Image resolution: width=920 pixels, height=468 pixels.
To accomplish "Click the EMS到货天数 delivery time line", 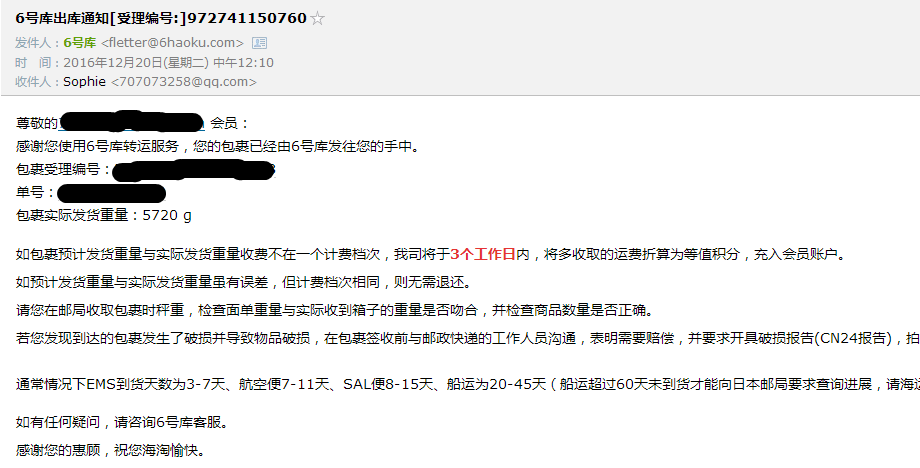I will point(468,385).
